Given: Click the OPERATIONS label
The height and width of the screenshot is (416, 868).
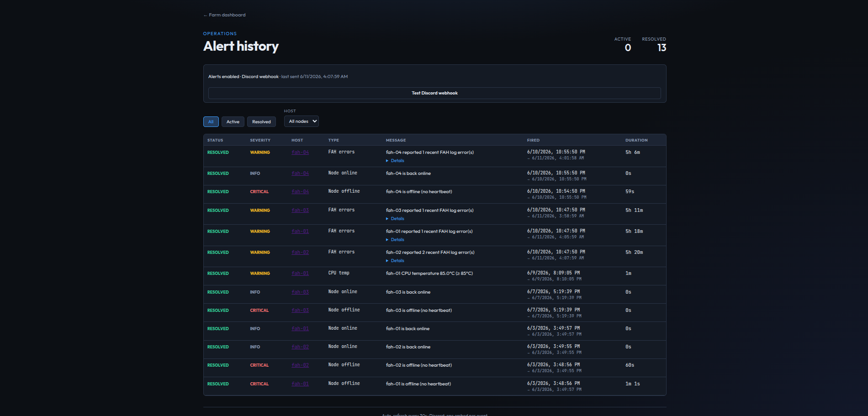Looking at the screenshot, I should click(x=220, y=34).
